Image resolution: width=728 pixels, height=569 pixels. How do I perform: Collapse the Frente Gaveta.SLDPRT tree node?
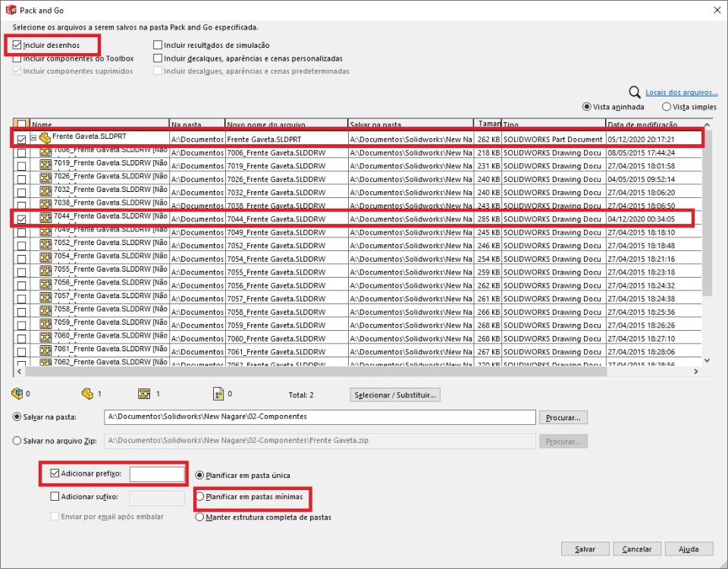coord(33,138)
